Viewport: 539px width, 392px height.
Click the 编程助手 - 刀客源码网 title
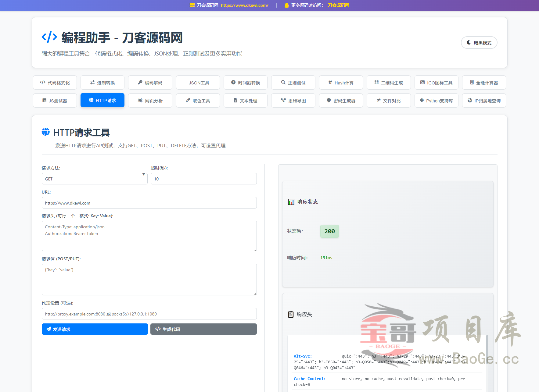pos(122,37)
